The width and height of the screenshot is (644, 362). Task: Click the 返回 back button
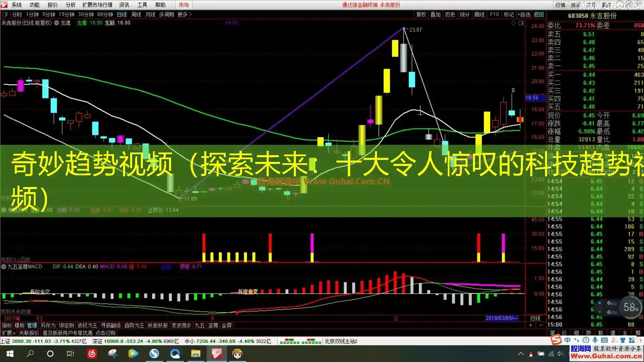click(x=539, y=14)
